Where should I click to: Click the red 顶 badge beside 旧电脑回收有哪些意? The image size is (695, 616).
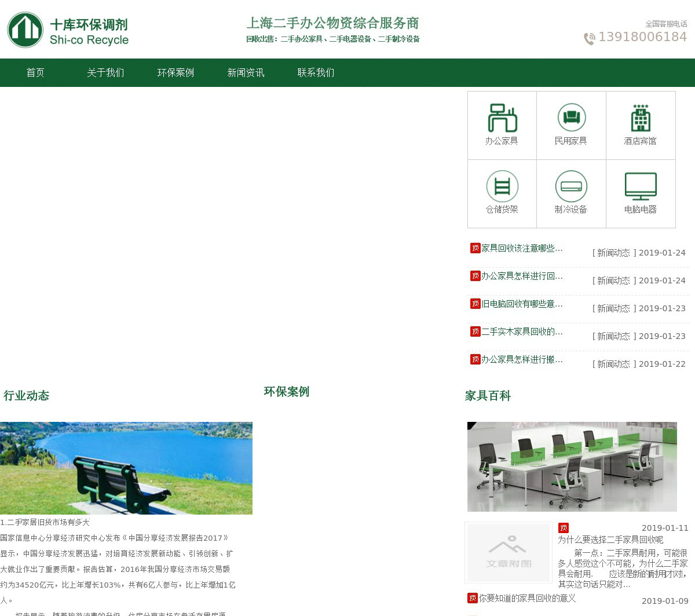click(475, 304)
